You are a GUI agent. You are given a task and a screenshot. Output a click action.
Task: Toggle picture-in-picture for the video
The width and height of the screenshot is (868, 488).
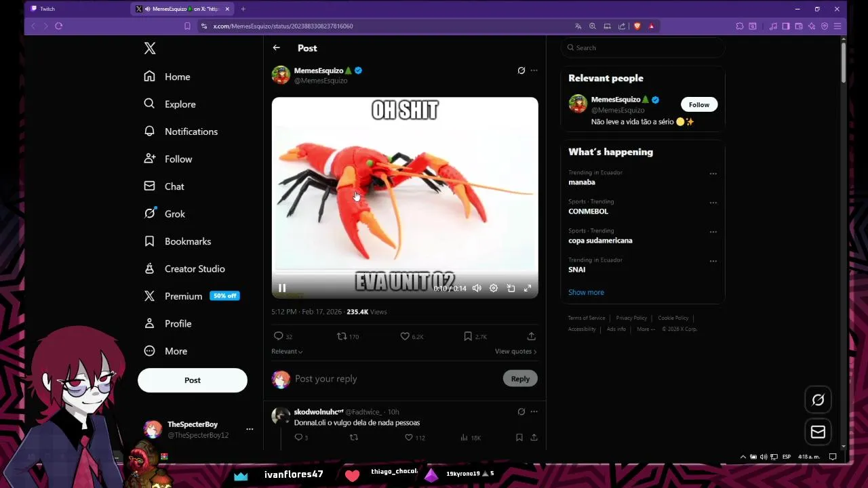click(511, 288)
